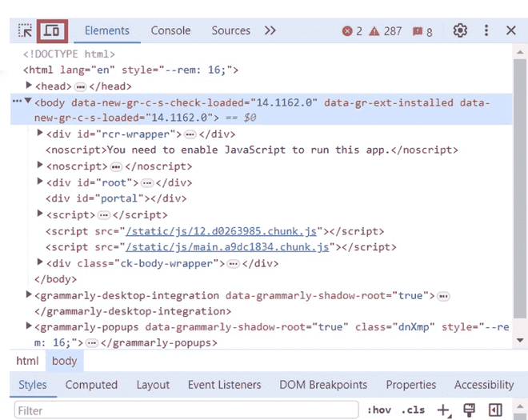The width and height of the screenshot is (528, 420).
Task: Open the 12.d0263985.chunk.js script link
Action: coord(222,231)
